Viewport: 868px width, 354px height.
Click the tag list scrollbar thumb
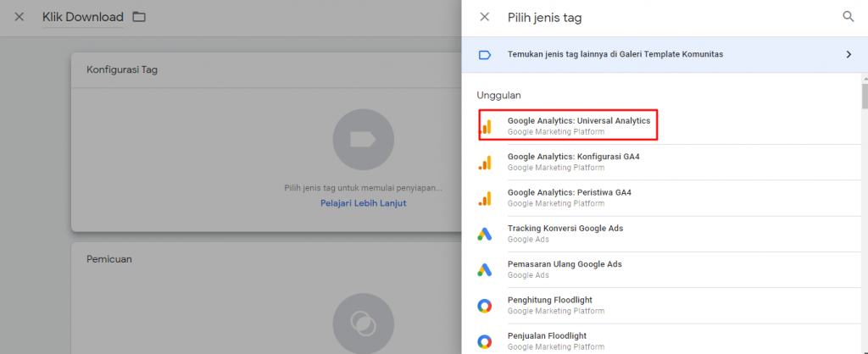(x=865, y=96)
